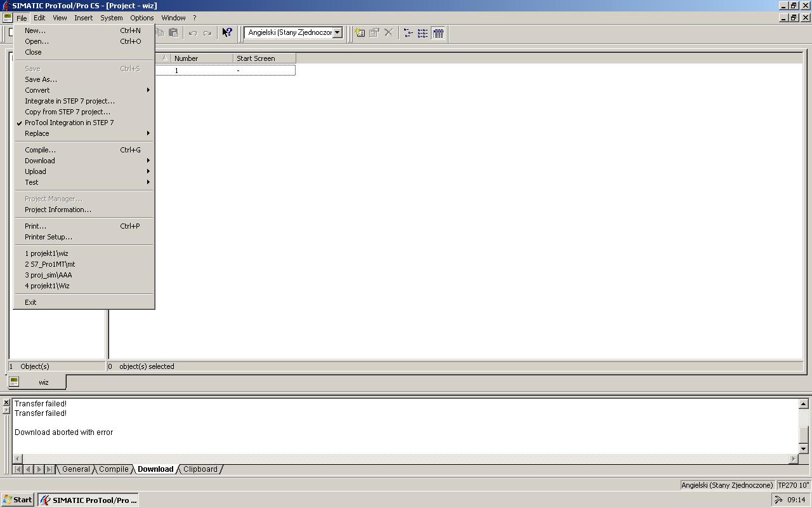Select Compile... in the File menu
Image resolution: width=812 pixels, height=508 pixels.
(x=84, y=150)
